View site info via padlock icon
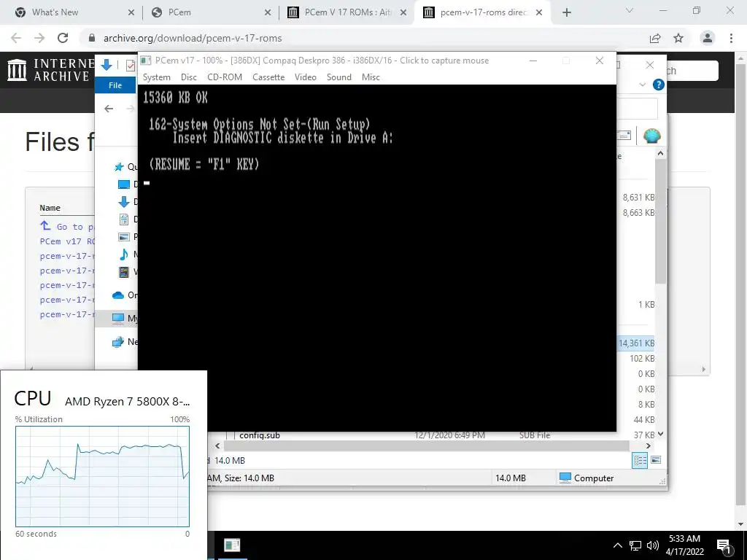This screenshot has height=560, width=747. (x=92, y=38)
